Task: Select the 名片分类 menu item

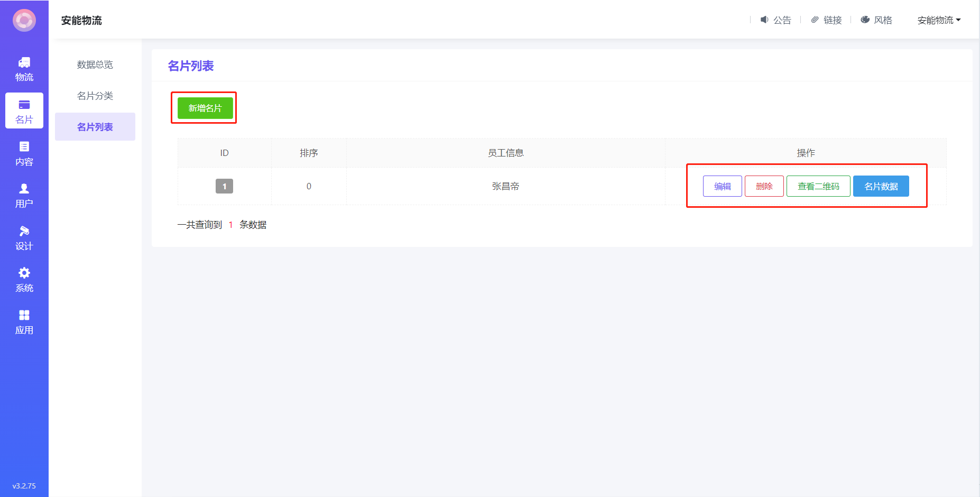Action: [95, 96]
